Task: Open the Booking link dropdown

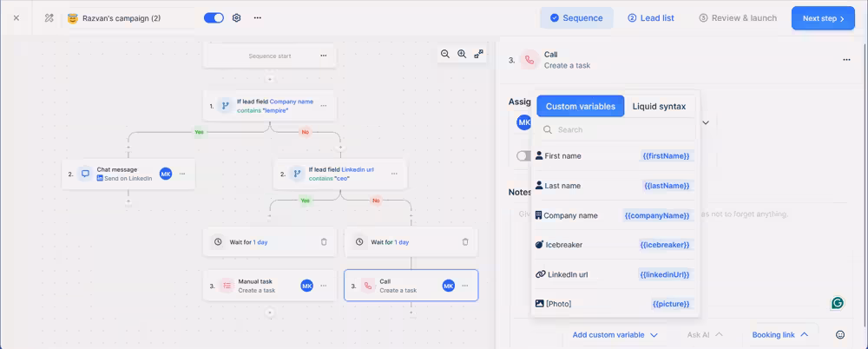Action: tap(779, 334)
